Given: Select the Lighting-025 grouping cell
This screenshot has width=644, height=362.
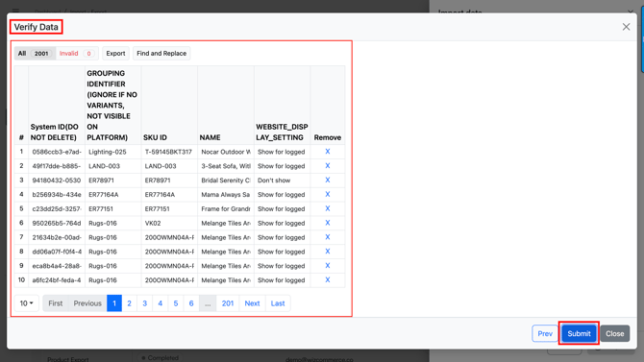Looking at the screenshot, I should 113,152.
